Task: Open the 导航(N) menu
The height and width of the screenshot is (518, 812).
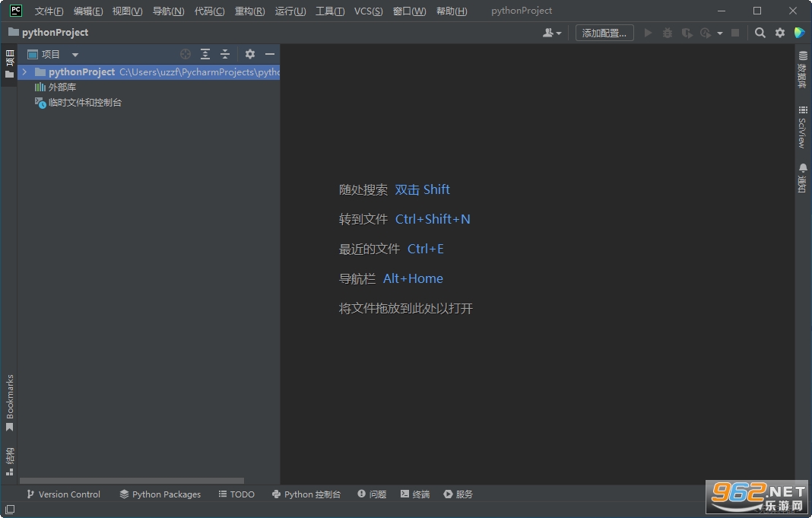Action: 168,11
